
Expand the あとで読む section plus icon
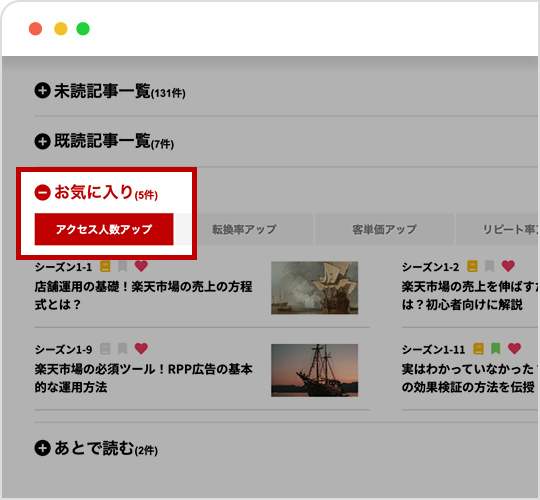click(42, 448)
